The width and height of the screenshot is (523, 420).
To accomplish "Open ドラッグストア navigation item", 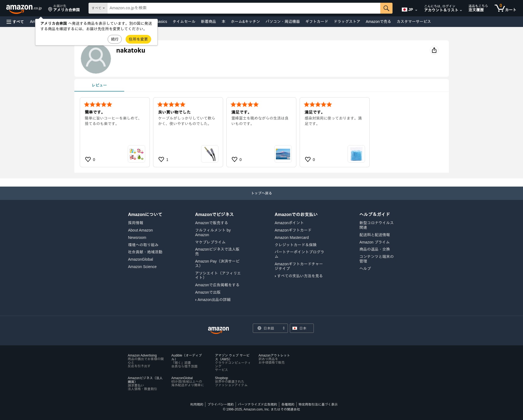I will coord(347,22).
